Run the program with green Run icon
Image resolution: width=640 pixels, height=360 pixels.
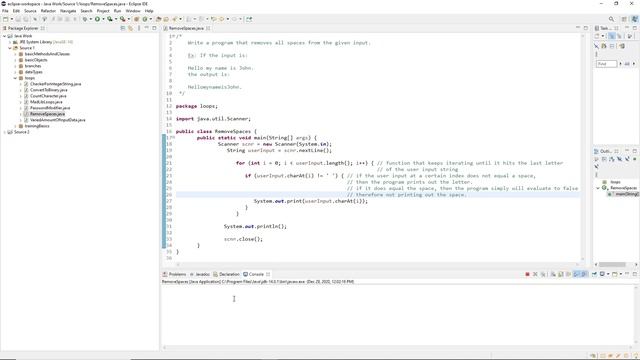coord(98,19)
